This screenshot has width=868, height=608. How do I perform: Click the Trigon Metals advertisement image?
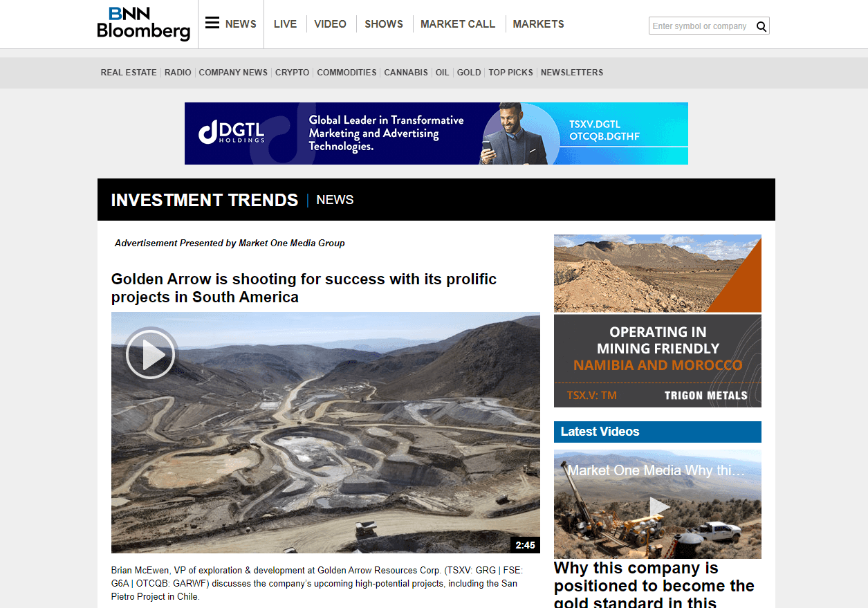coord(658,321)
